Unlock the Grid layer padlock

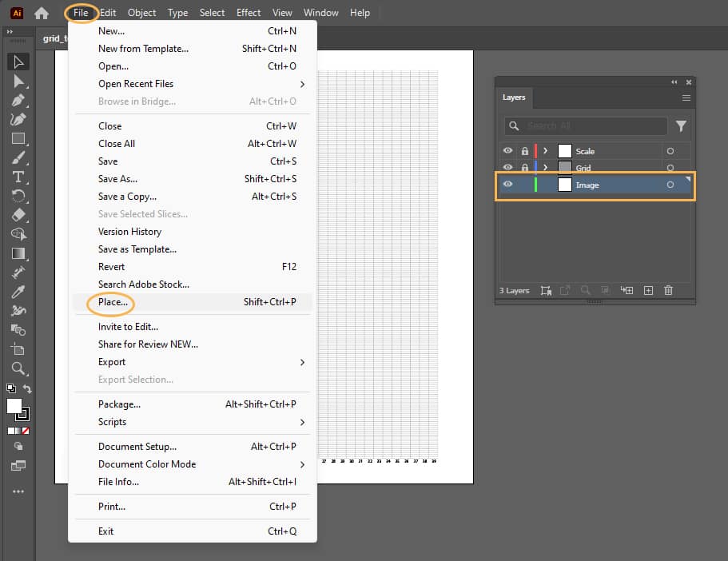pyautogui.click(x=525, y=168)
